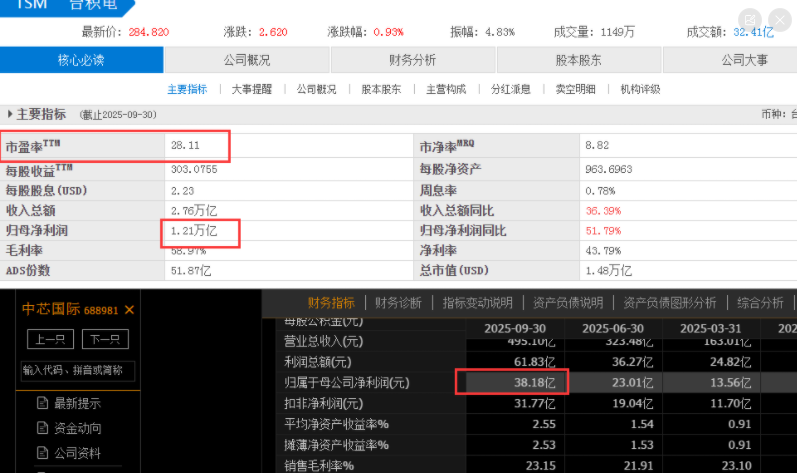The image size is (797, 473).
Task: Close the 中芯国际 688981 stock panel
Action: tap(129, 309)
